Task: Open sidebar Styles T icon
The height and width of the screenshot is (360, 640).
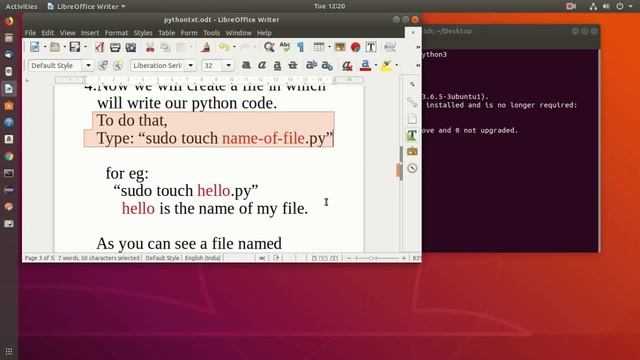Action: tap(412, 135)
